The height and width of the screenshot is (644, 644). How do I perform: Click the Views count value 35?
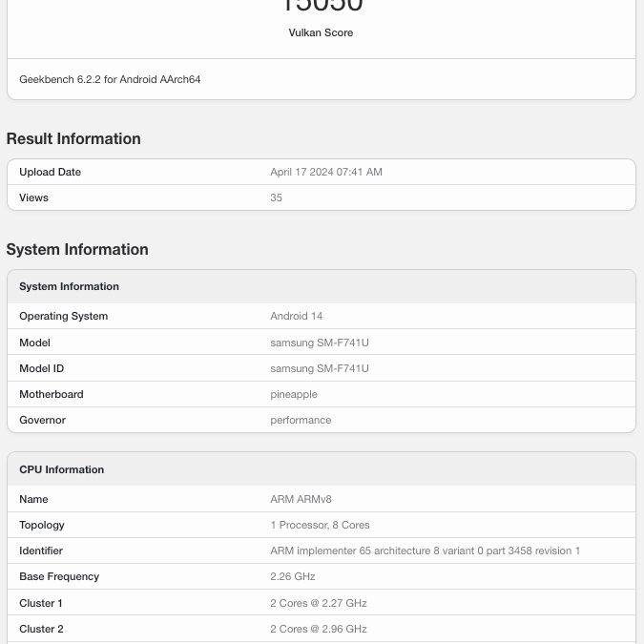(x=276, y=197)
